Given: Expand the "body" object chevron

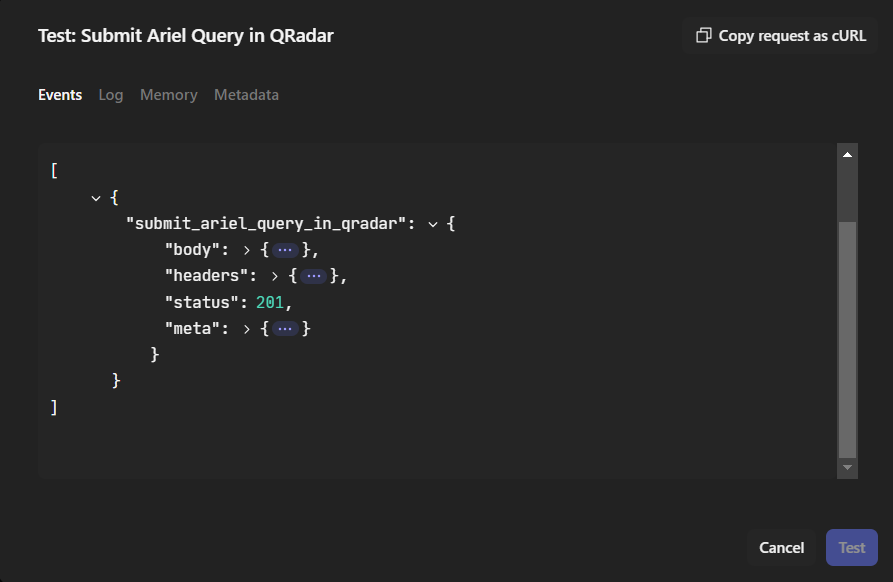Looking at the screenshot, I should click(247, 250).
